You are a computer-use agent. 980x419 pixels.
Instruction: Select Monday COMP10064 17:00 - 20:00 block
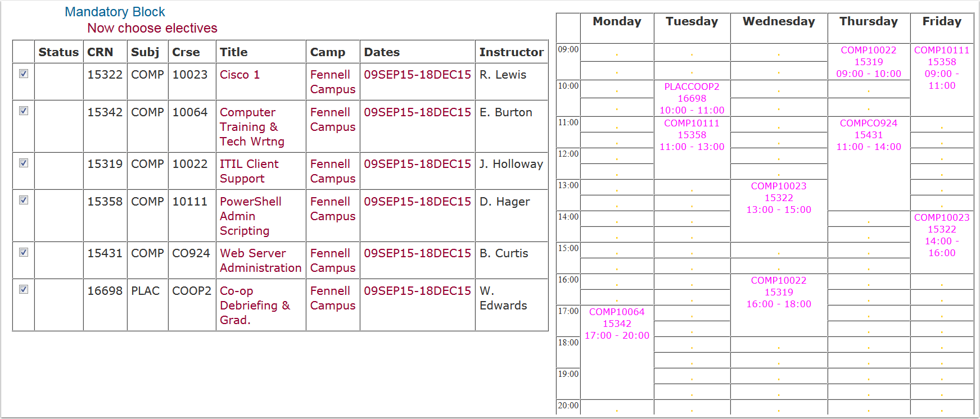pos(617,324)
